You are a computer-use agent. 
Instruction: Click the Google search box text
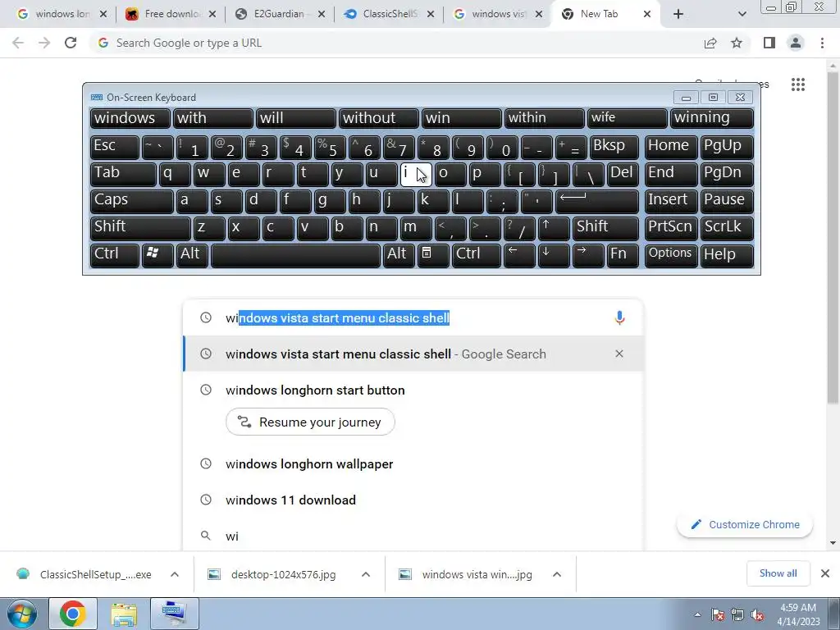(x=337, y=317)
